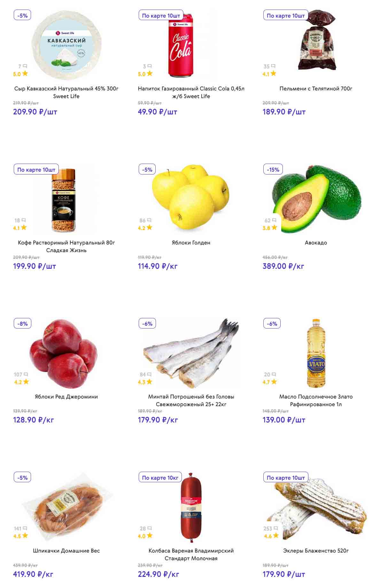The image size is (380, 588).
Task: Open the Сыр Кавказский Натуральный product link
Action: click(x=66, y=92)
